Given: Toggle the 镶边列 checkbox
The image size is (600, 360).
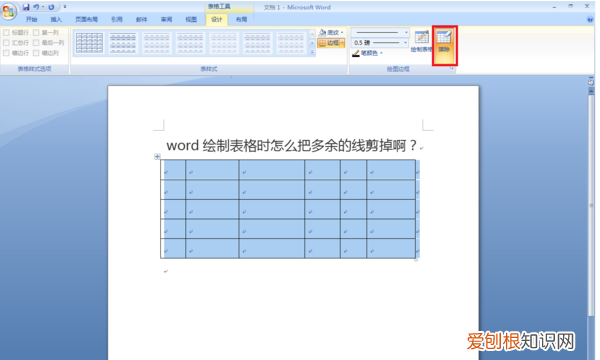Looking at the screenshot, I should point(36,53).
